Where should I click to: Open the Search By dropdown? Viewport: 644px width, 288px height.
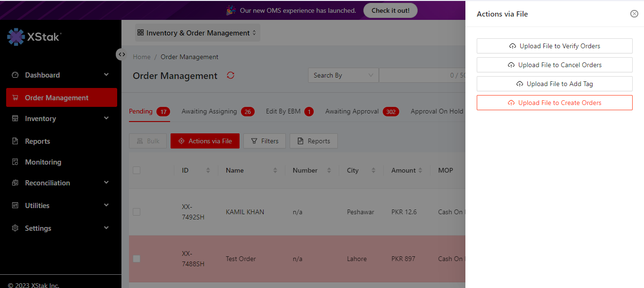[x=343, y=75]
